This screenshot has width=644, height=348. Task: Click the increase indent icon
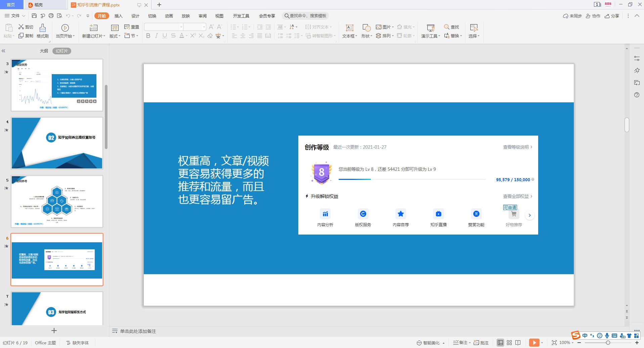coord(268,27)
